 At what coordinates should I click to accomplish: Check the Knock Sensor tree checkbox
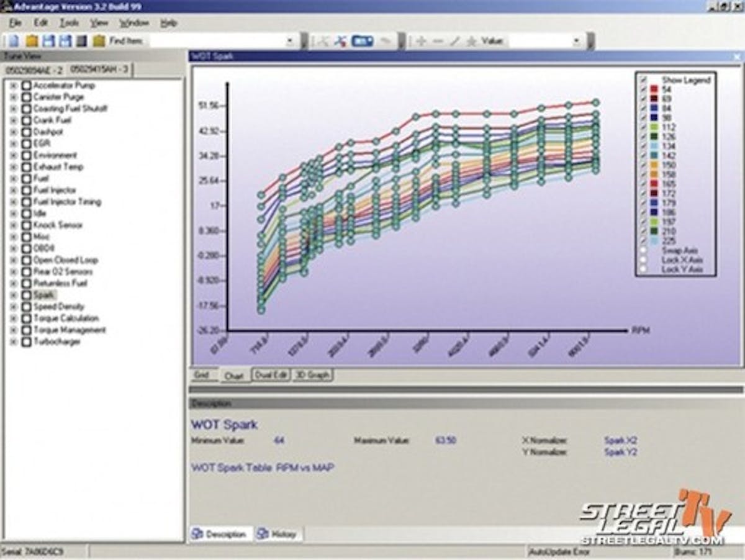(x=26, y=225)
